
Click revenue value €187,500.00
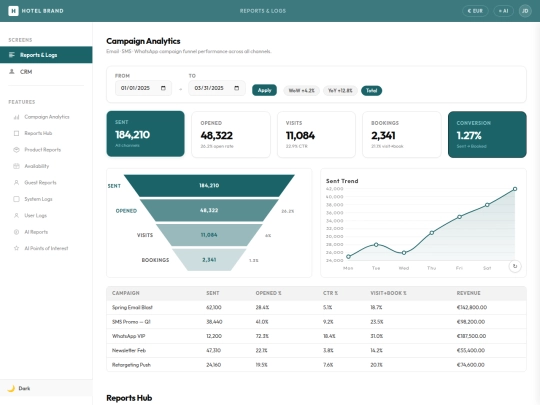point(471,336)
